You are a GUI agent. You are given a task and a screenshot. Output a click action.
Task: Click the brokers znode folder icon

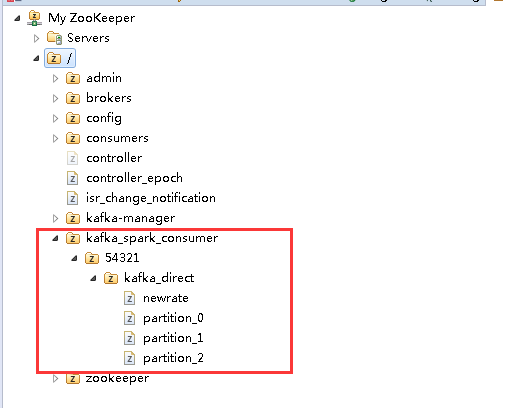click(73, 98)
